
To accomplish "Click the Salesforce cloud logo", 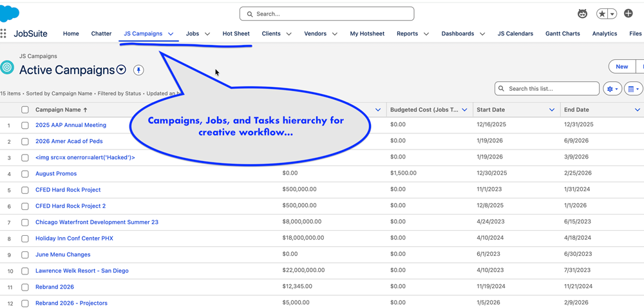I will point(10,13).
